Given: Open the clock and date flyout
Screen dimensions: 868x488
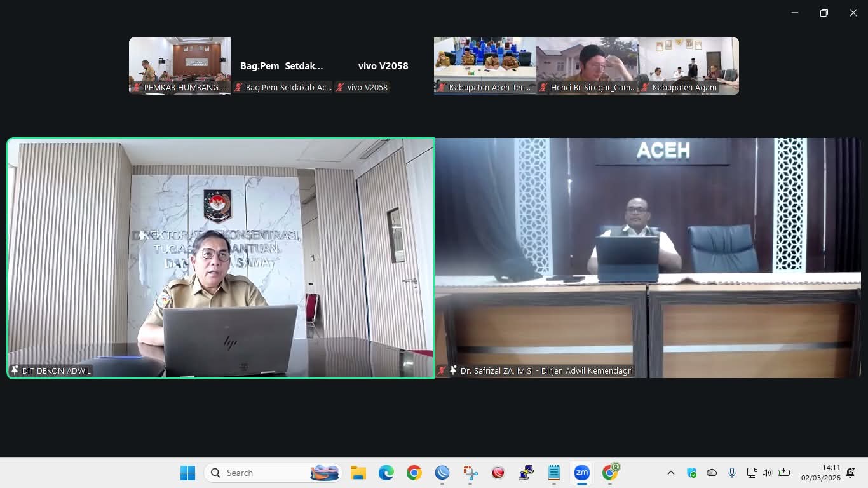Looking at the screenshot, I should click(820, 473).
